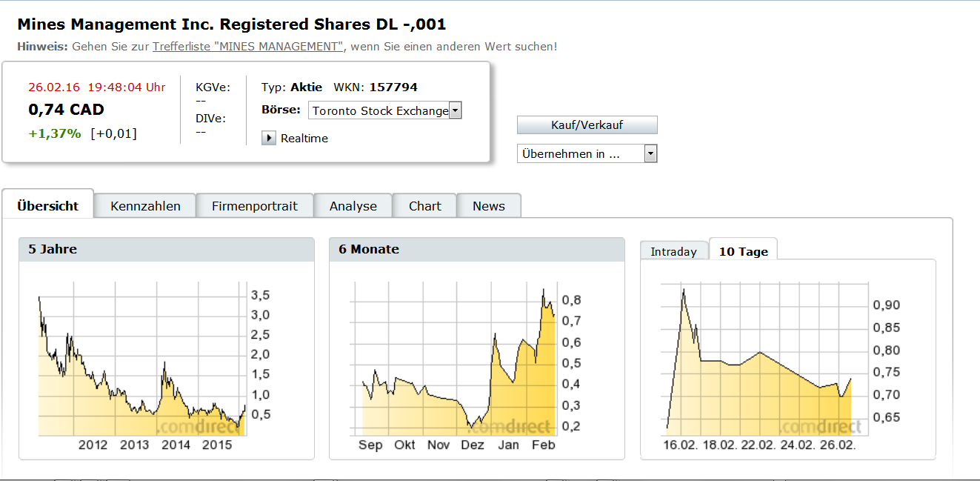Open the Firmenportrait tab

click(x=255, y=206)
